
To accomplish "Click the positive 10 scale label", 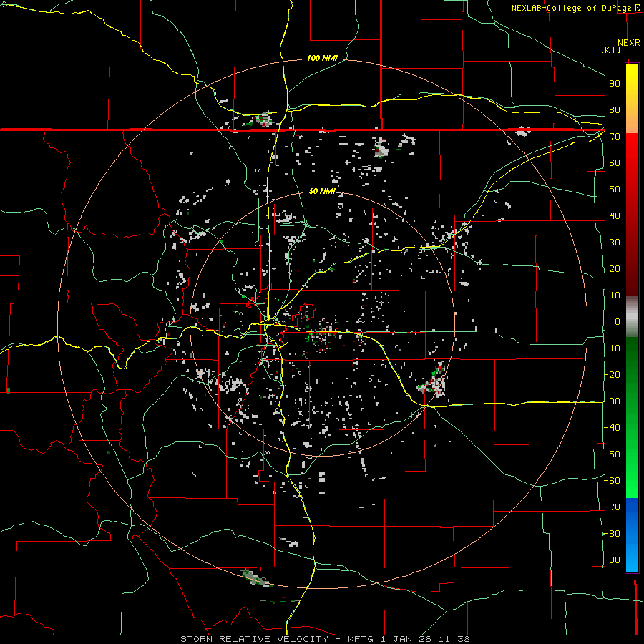I will click(615, 296).
